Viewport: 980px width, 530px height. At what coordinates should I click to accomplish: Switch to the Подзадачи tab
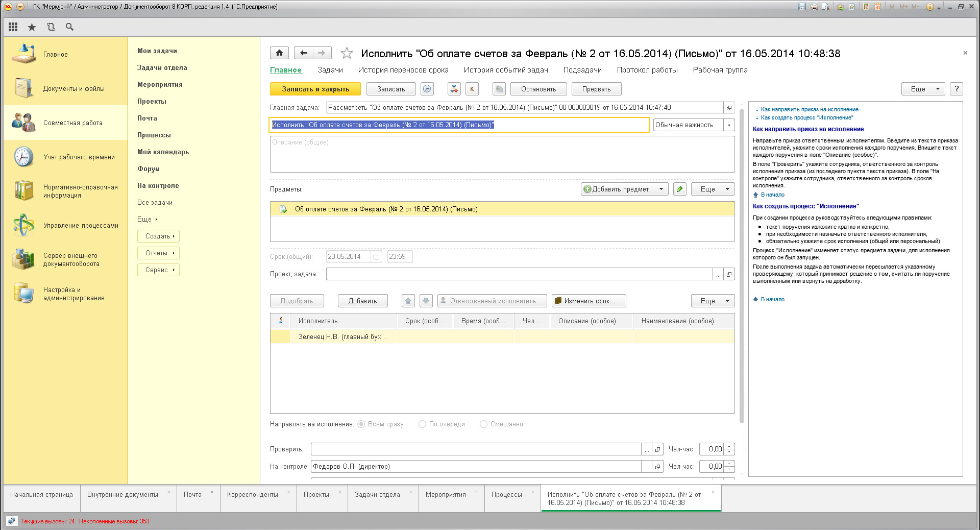click(x=582, y=70)
